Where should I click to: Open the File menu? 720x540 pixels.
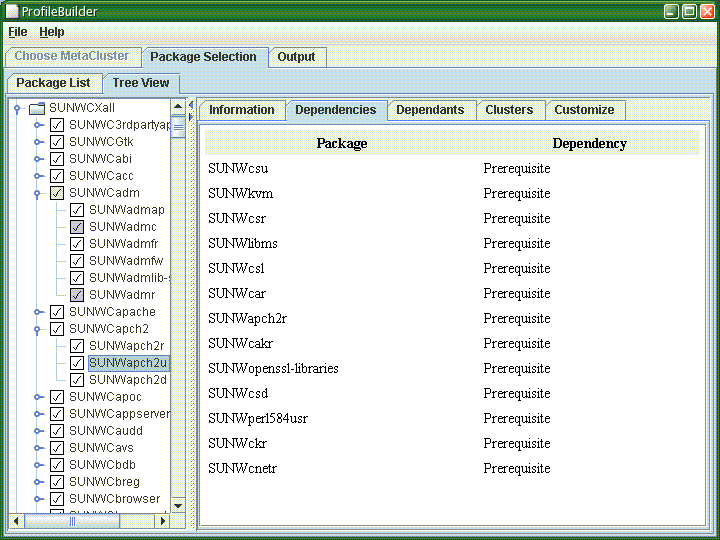point(18,32)
